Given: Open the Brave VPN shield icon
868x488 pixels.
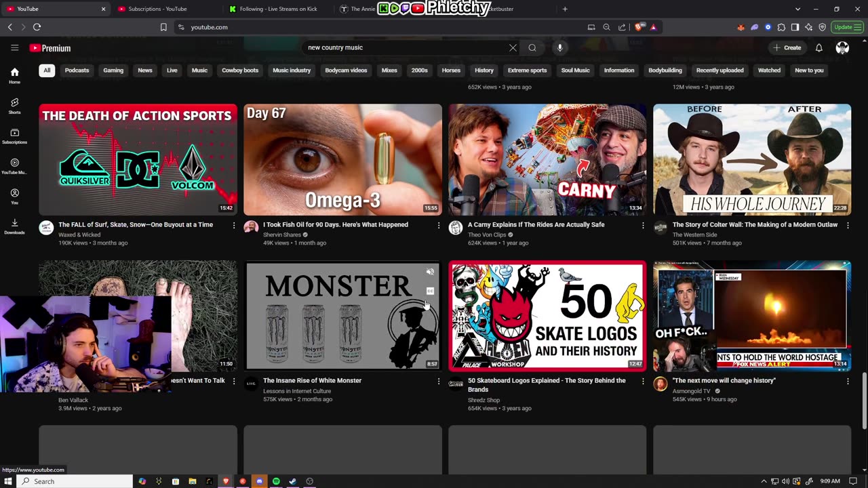Looking at the screenshot, I should (x=822, y=27).
